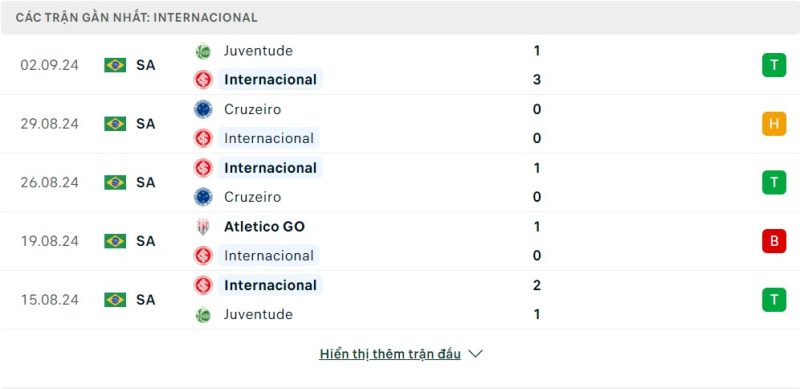Click the green T badge for 15.08.24
Image resolution: width=800 pixels, height=389 pixels.
point(774,300)
